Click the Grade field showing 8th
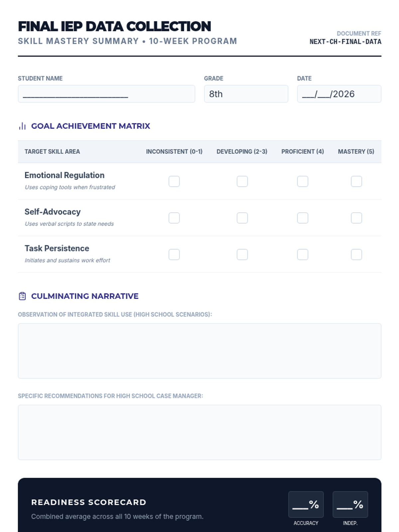Image resolution: width=399 pixels, height=532 pixels. pos(246,94)
